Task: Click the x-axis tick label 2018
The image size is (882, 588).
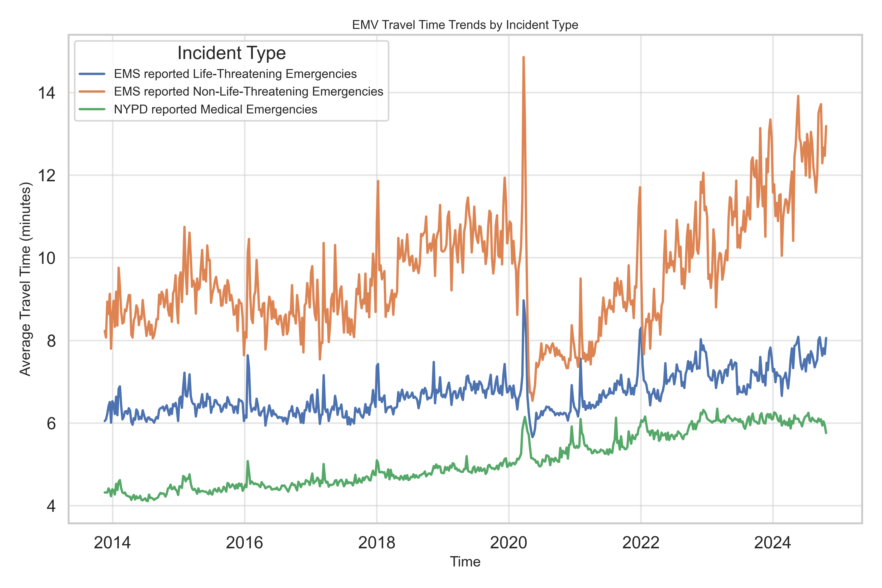Action: pos(377,543)
